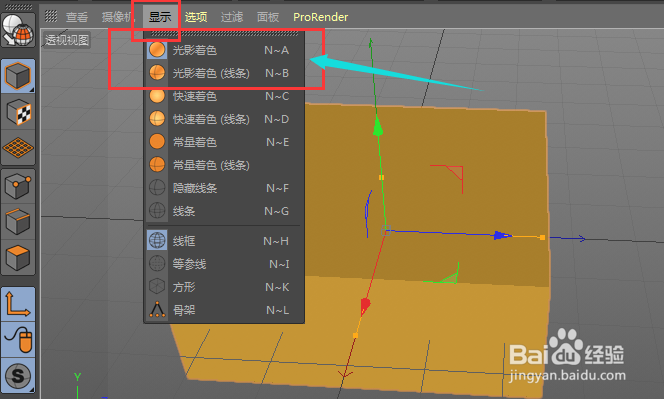Click the orange size handle on Y axis

click(x=382, y=177)
